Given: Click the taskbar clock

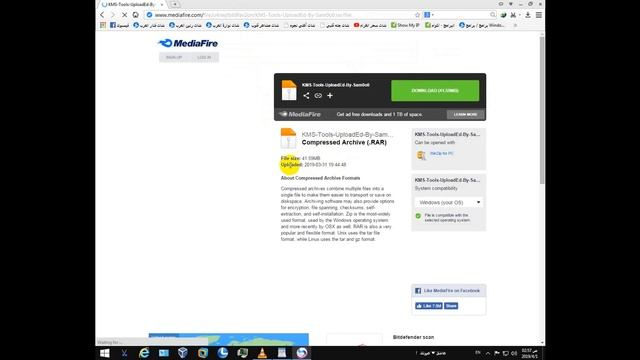Looking at the screenshot, I should point(529,353).
